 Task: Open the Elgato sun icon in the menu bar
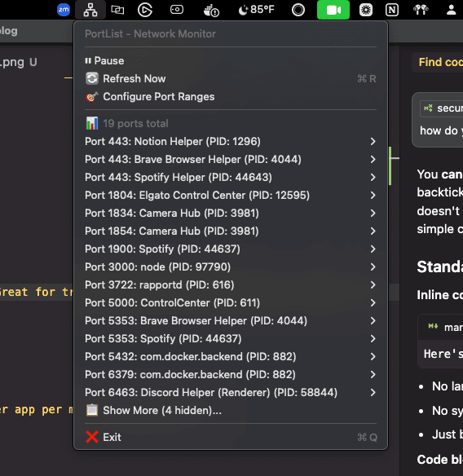(366, 10)
